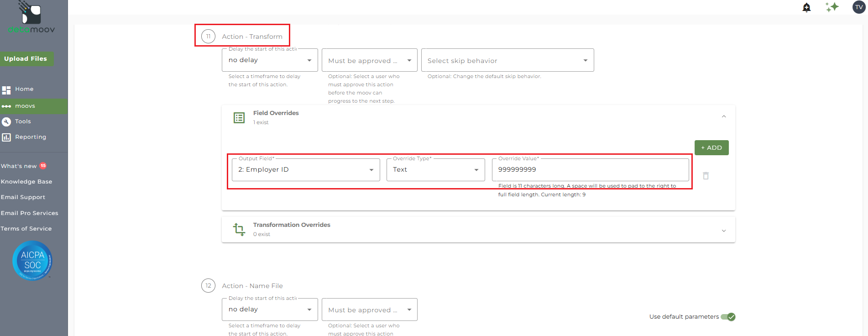Open Tools in the sidebar

point(23,121)
